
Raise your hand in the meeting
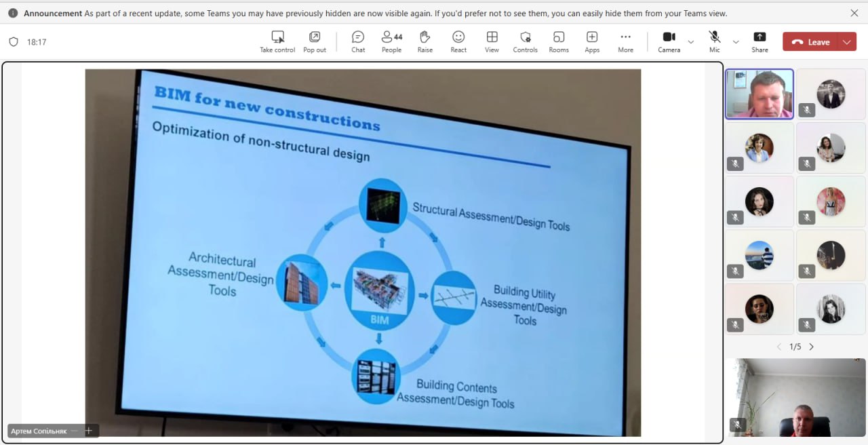click(x=425, y=41)
